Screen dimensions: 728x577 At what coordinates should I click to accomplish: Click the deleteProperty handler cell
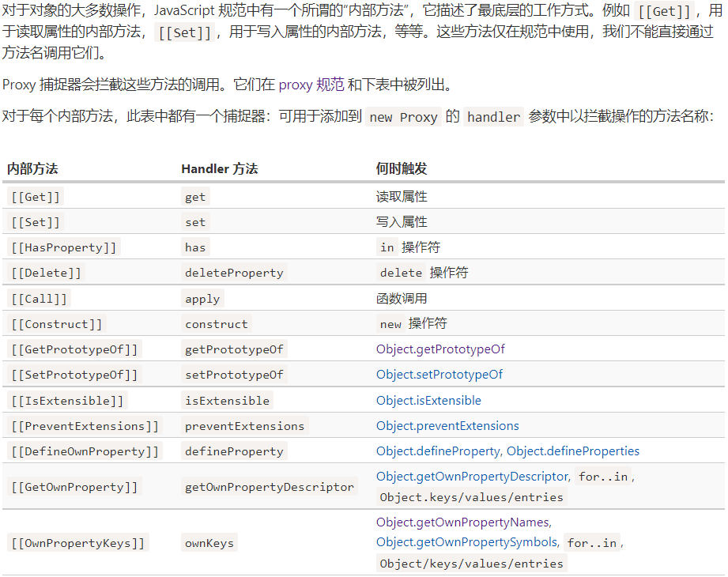click(234, 273)
